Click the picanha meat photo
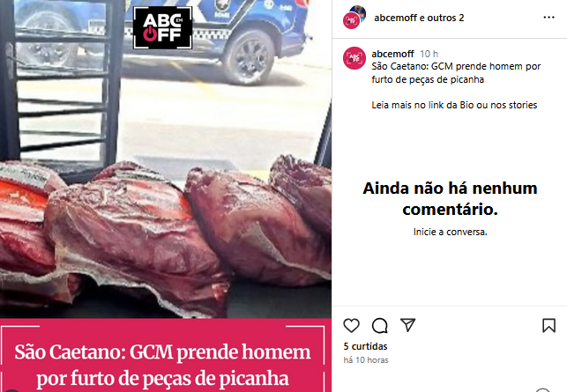The image size is (567, 392). coord(166,235)
